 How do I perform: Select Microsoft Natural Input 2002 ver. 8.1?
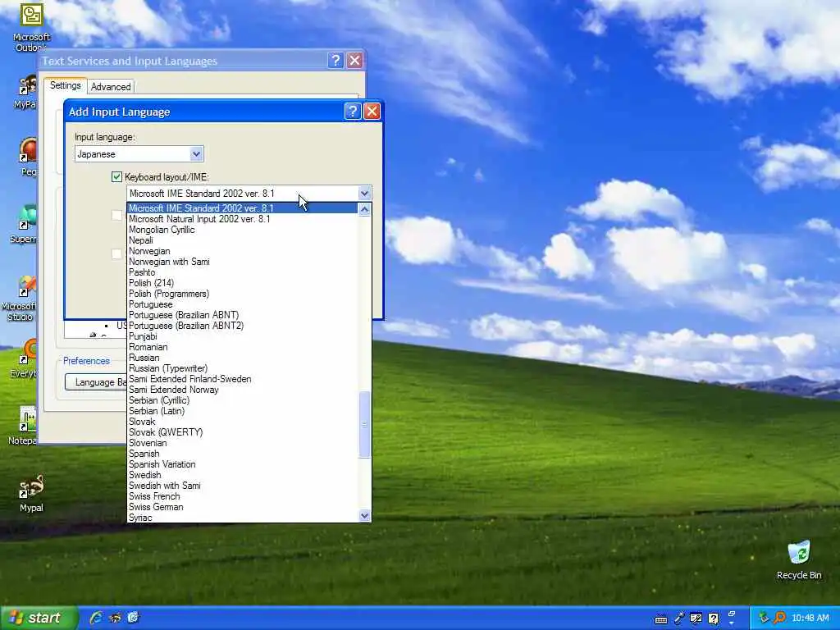(243, 219)
